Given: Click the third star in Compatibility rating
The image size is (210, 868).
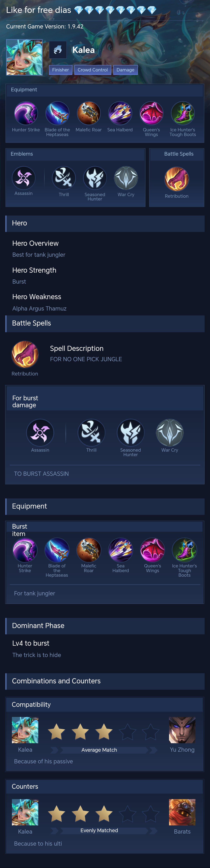Looking at the screenshot, I should pyautogui.click(x=104, y=732).
